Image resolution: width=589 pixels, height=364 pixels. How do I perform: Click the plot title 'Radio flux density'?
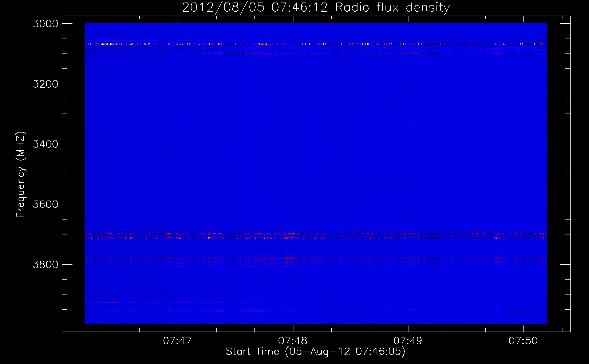[x=392, y=7]
